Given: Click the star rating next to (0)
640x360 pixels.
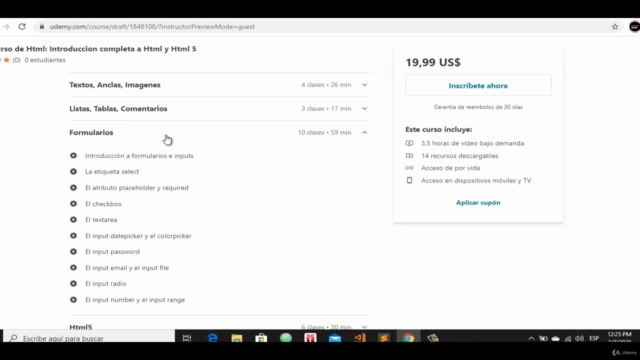Looking at the screenshot, I should coord(6,60).
